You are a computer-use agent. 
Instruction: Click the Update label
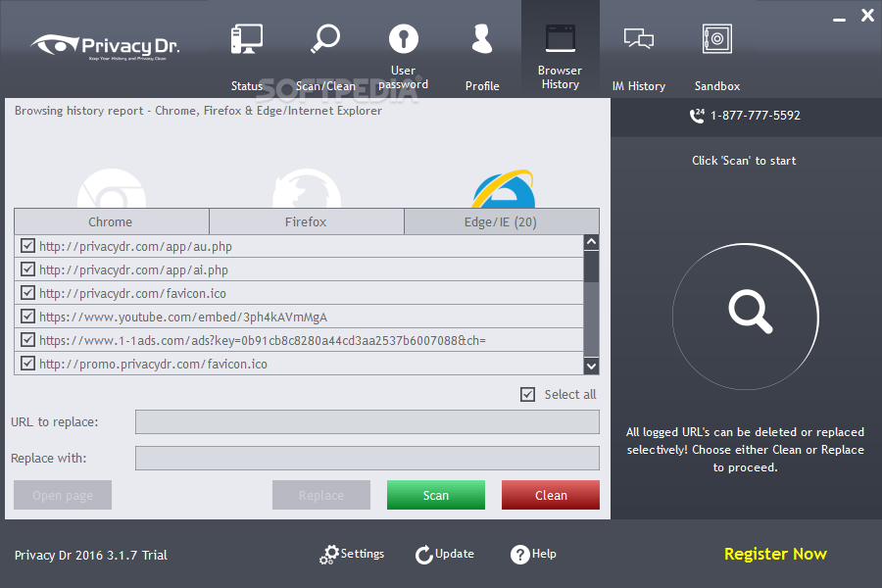[455, 554]
